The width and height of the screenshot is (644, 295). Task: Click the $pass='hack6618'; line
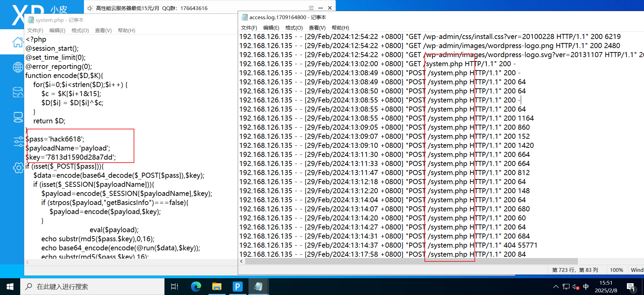click(x=55, y=139)
